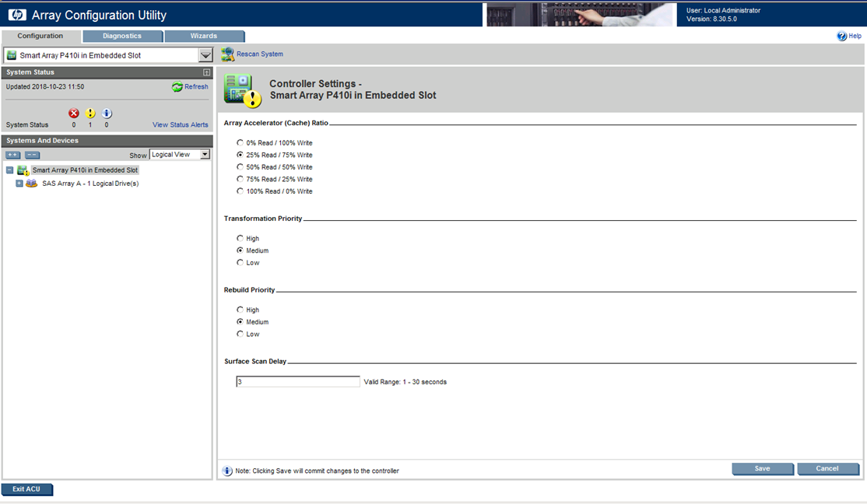
Task: Click the collapse all tree nodes icon
Action: [33, 155]
